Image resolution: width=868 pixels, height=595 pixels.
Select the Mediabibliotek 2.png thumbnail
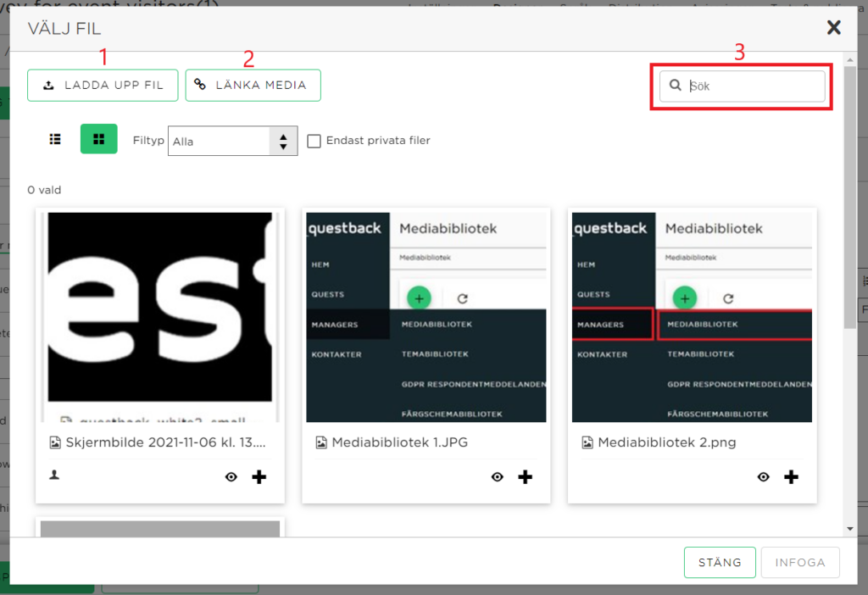[692, 317]
